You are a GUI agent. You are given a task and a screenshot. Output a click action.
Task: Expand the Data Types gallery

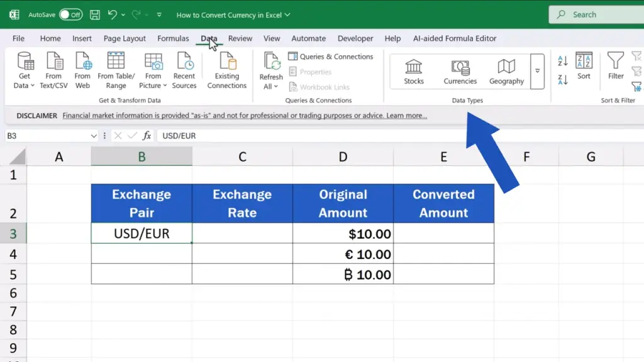click(x=537, y=70)
